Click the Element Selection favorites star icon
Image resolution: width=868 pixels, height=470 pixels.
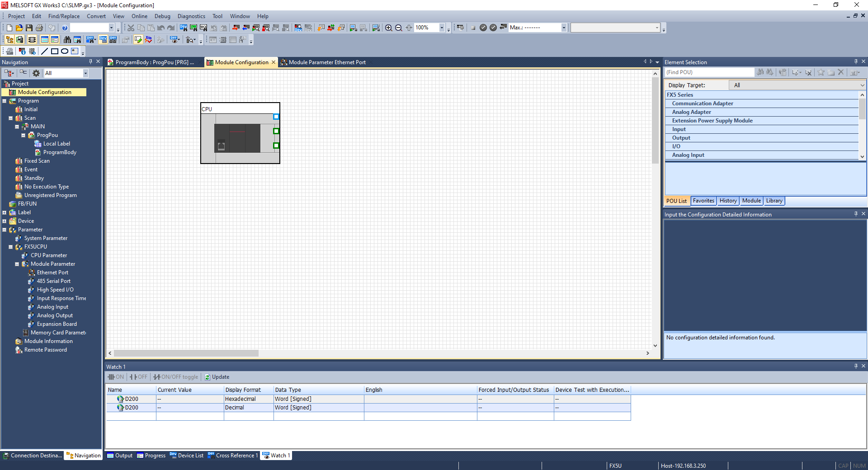coord(821,72)
